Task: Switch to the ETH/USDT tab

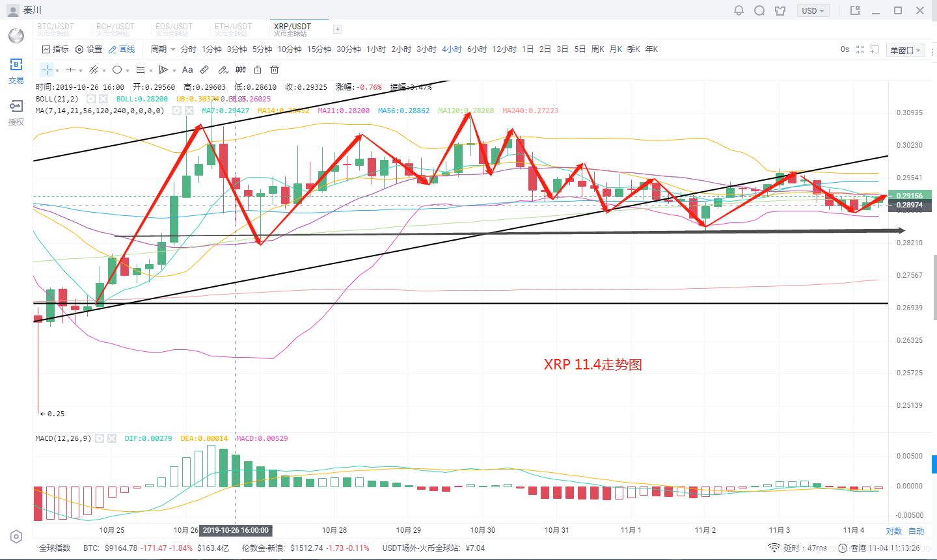Action: click(x=233, y=29)
